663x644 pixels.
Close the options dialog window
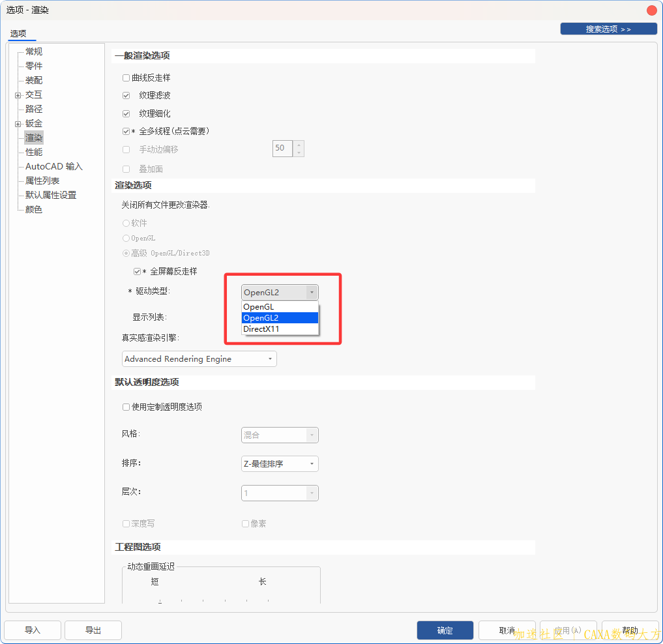click(651, 10)
